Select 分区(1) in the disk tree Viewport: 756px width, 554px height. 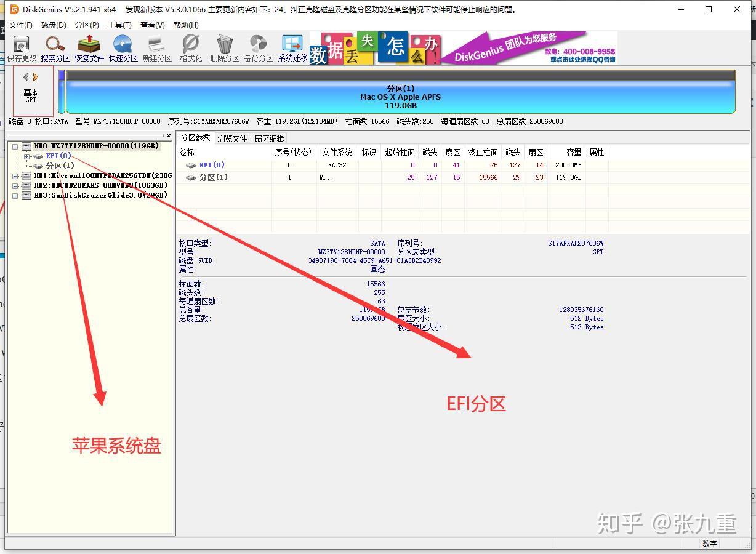[x=60, y=166]
